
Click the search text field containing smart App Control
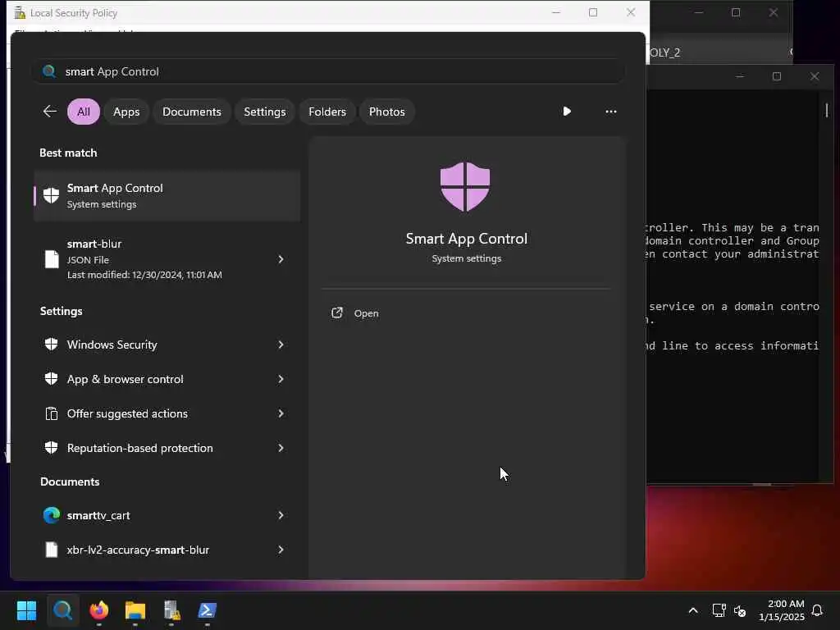pyautogui.click(x=328, y=71)
